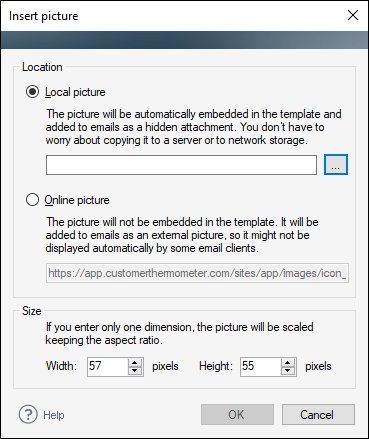Increase height with the up arrow
The width and height of the screenshot is (369, 439).
[x=288, y=363]
